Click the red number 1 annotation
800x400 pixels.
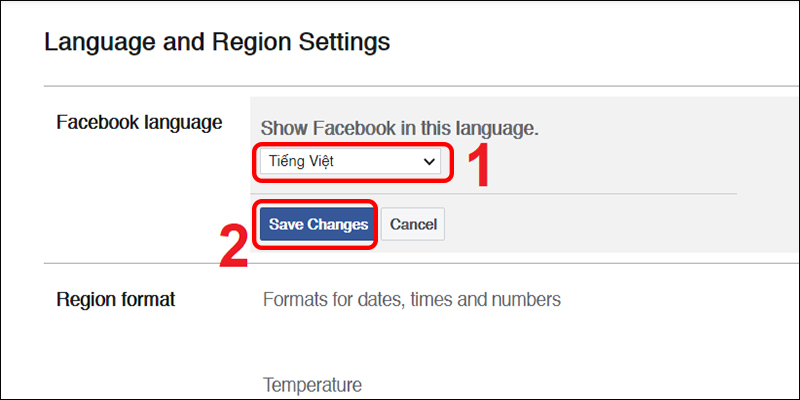point(480,166)
